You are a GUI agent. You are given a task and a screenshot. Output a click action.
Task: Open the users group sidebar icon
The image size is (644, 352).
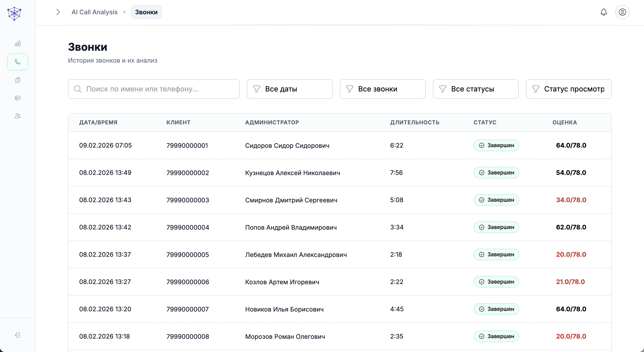(x=17, y=116)
